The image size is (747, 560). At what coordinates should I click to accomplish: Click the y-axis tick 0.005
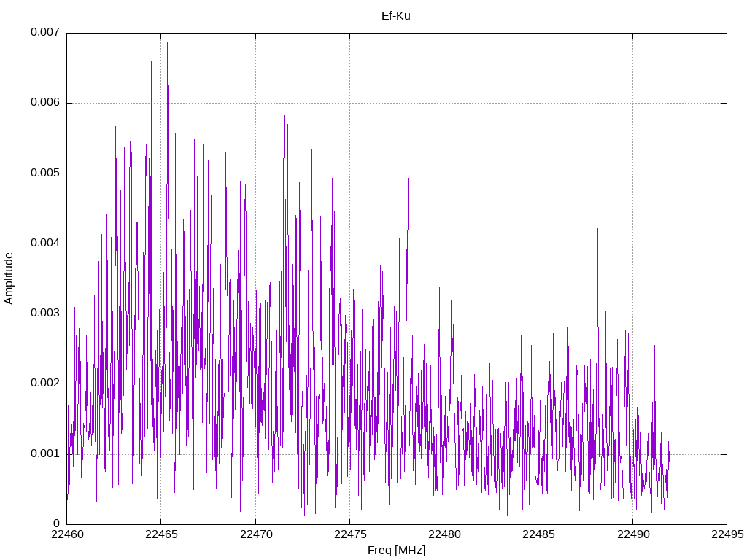[45, 173]
